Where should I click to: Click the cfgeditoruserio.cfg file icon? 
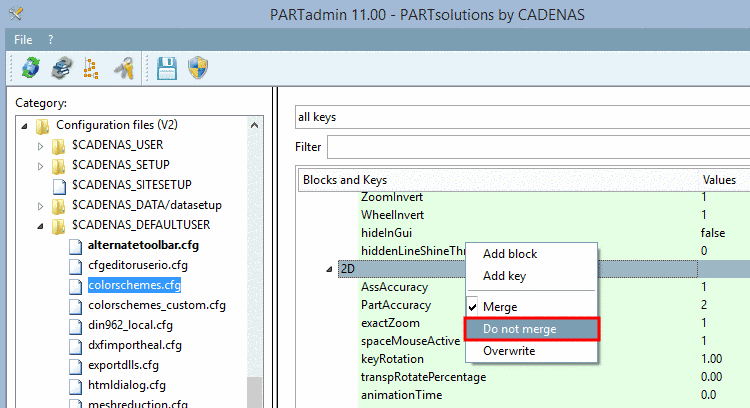[x=75, y=266]
